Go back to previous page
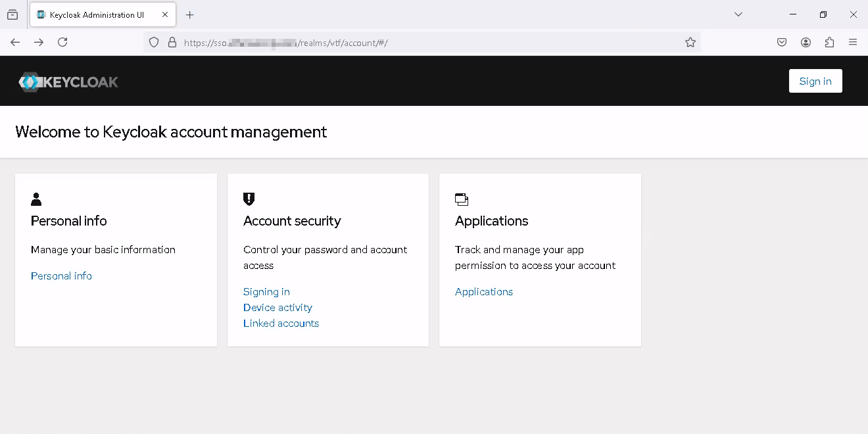This screenshot has height=434, width=868. pos(15,42)
